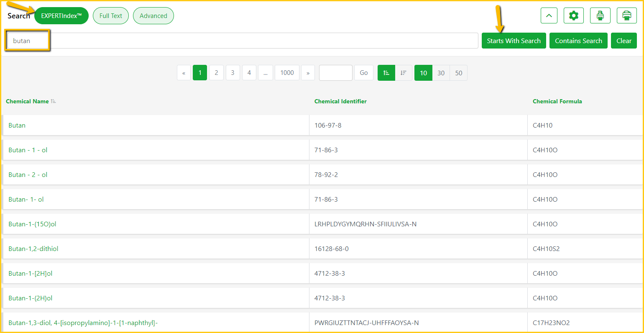Viewport: 644px width, 333px height.
Task: Sort results in ascending order
Action: coord(386,73)
